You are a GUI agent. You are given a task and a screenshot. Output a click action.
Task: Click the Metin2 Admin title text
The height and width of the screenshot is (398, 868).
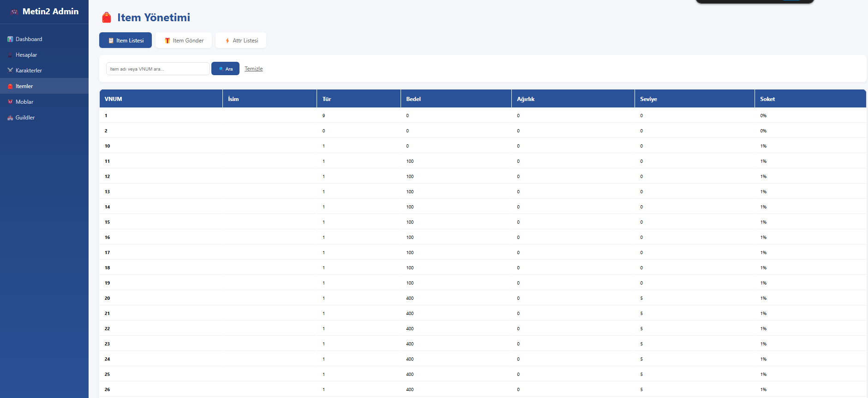point(50,12)
